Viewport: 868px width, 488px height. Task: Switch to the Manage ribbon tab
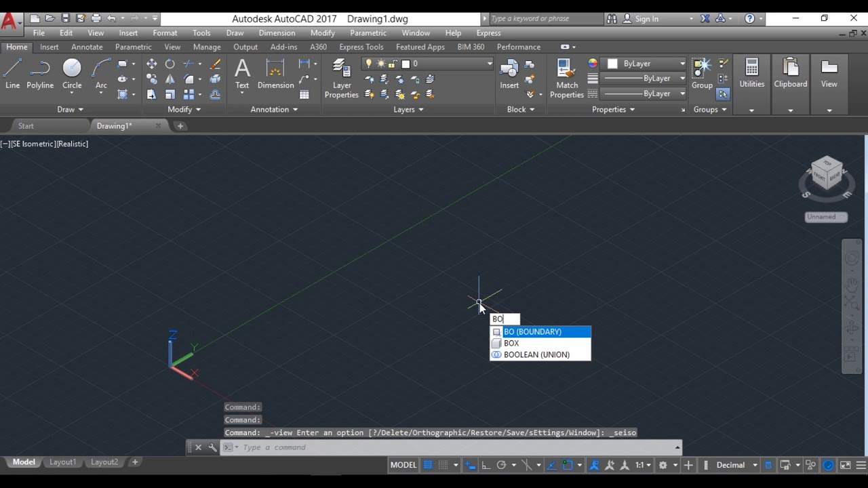point(207,47)
